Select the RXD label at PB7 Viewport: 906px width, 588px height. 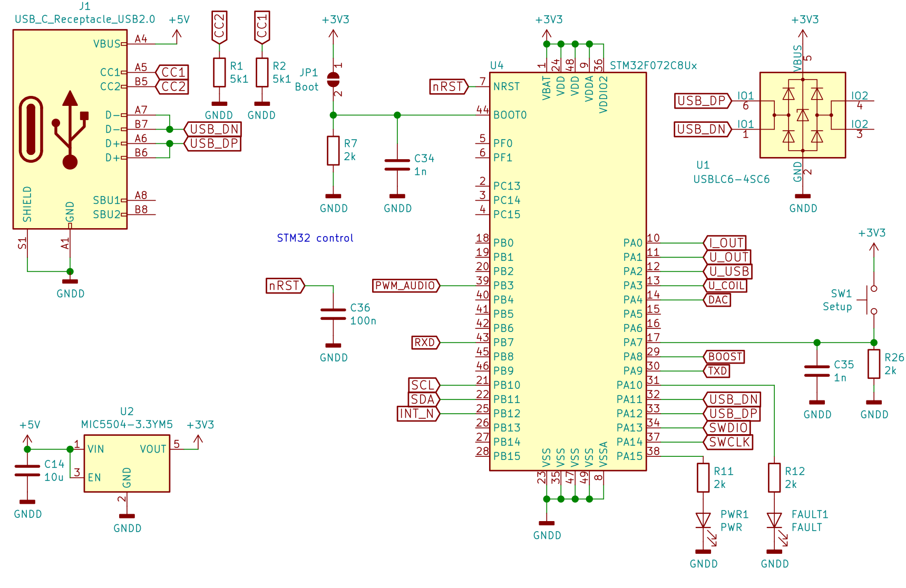[425, 342]
